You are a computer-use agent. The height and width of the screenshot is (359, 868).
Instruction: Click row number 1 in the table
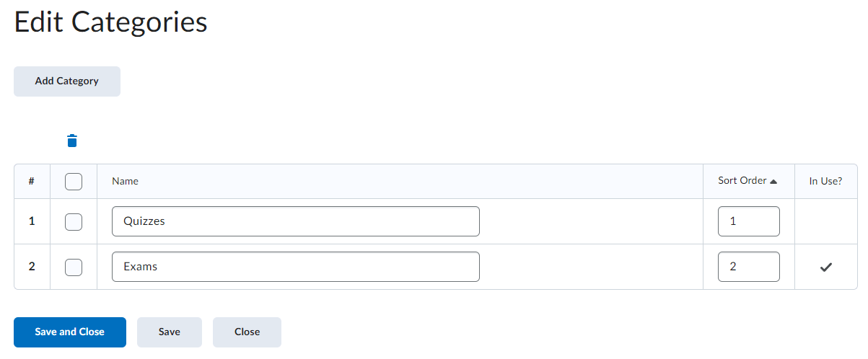(x=32, y=221)
